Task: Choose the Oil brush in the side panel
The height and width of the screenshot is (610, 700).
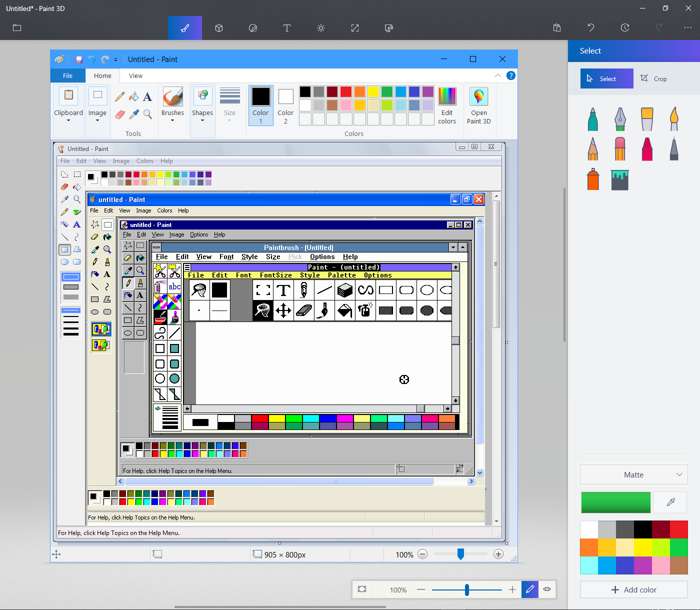Action: pyautogui.click(x=647, y=119)
